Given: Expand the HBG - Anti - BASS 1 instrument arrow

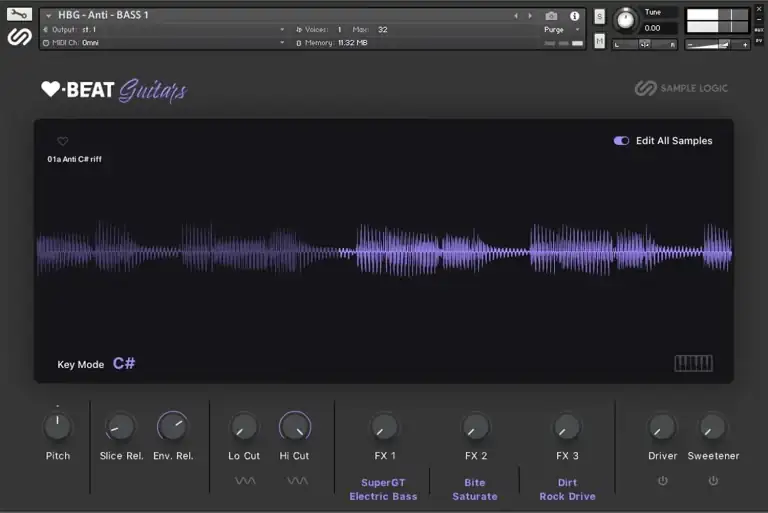Looking at the screenshot, I should click(48, 16).
